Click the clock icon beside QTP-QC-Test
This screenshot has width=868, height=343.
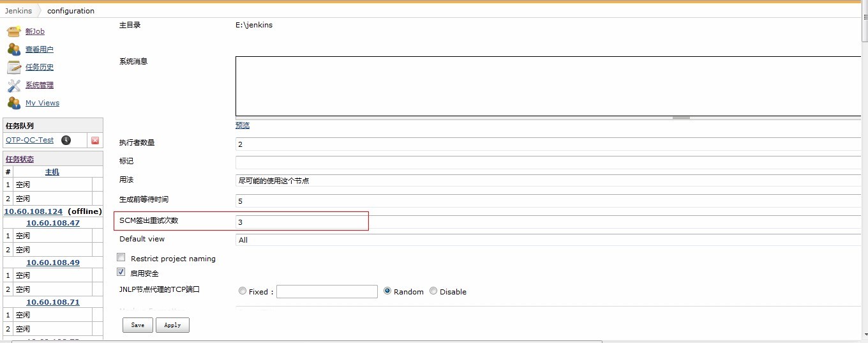point(66,141)
